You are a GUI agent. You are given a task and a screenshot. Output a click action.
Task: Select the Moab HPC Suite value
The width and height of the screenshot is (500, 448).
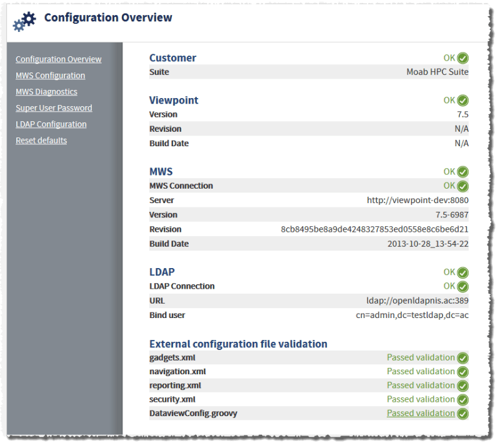(437, 72)
